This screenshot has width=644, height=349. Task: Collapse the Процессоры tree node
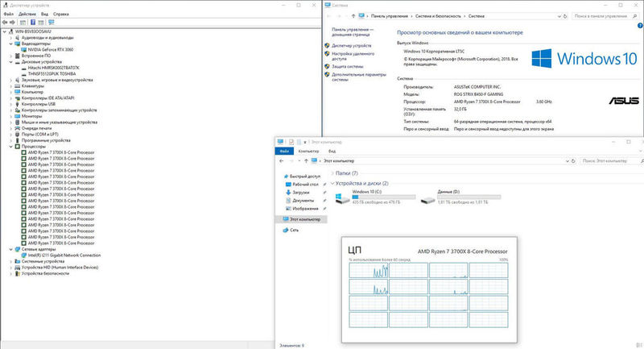click(11, 147)
